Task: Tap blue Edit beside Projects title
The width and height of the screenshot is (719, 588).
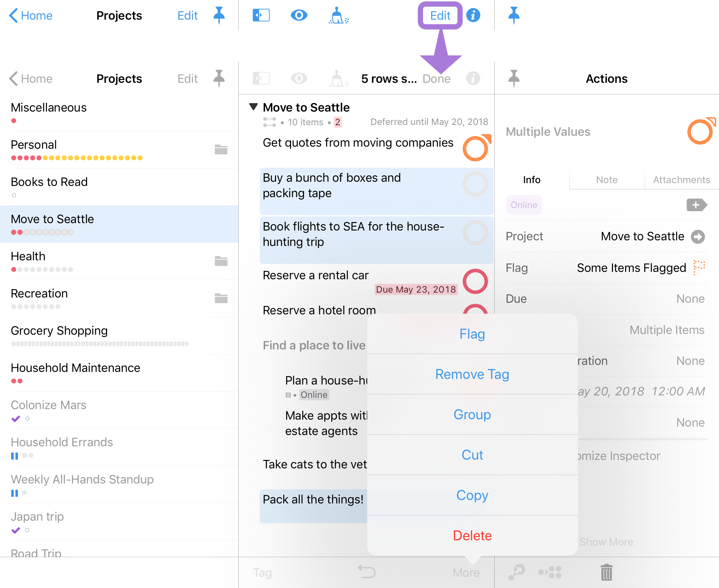Action: click(x=187, y=15)
